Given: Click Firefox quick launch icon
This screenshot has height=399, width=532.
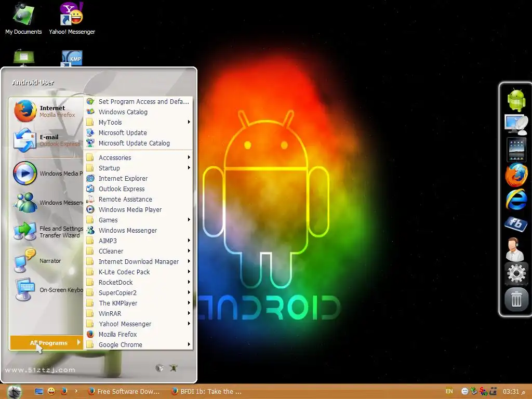Looking at the screenshot, I should click(x=64, y=392).
